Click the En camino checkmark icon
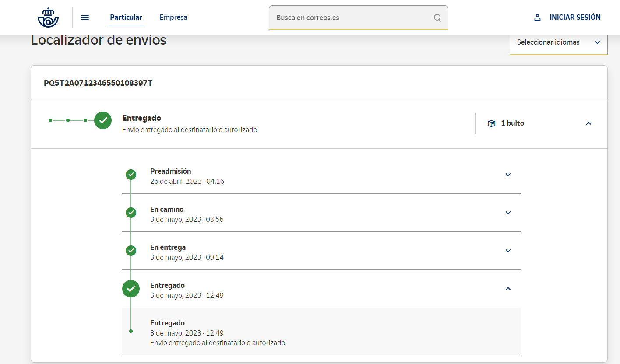Screen dimensions: 620x364 pyautogui.click(x=131, y=213)
